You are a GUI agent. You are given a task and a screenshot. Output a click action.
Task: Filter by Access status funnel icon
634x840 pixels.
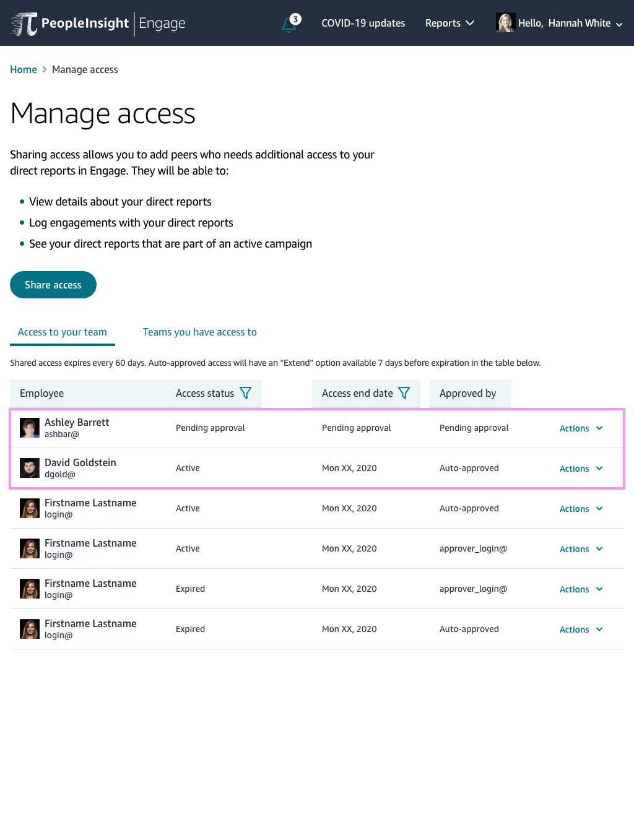pyautogui.click(x=246, y=393)
